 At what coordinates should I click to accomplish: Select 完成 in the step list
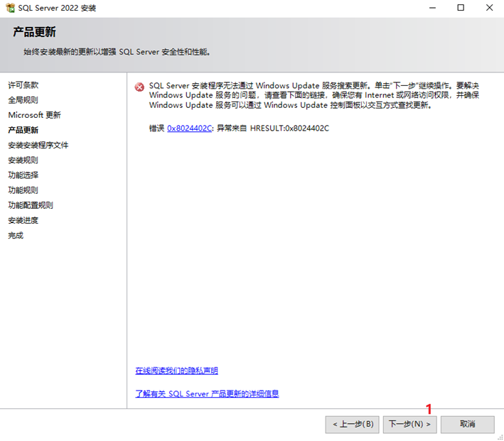16,236
